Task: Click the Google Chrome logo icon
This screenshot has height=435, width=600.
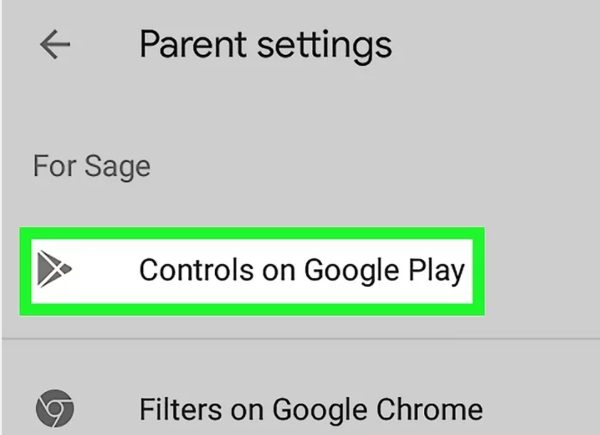Action: click(55, 408)
